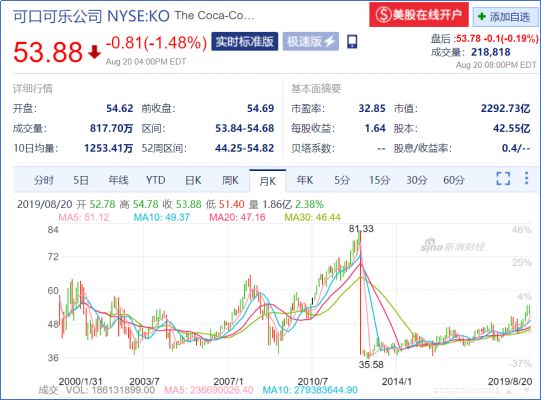Click the dollar icon on 美股在线开户
Screen dimensions: 541x400
click(x=383, y=15)
